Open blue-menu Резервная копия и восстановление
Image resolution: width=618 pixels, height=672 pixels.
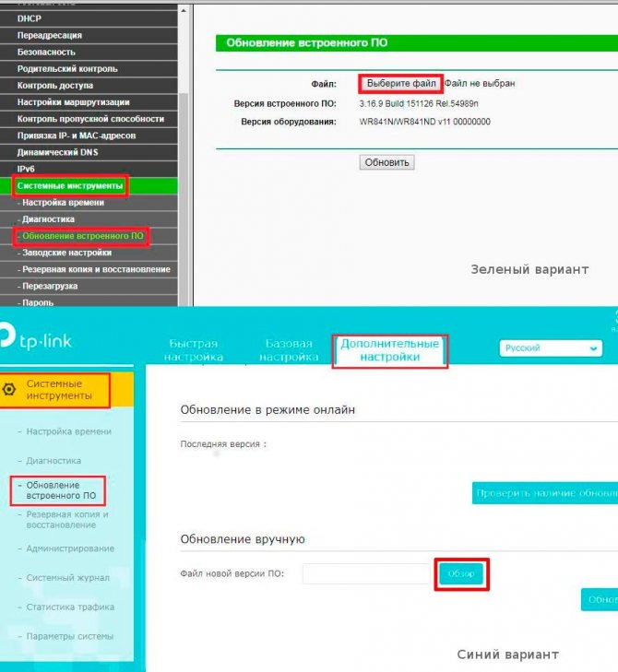point(67,519)
